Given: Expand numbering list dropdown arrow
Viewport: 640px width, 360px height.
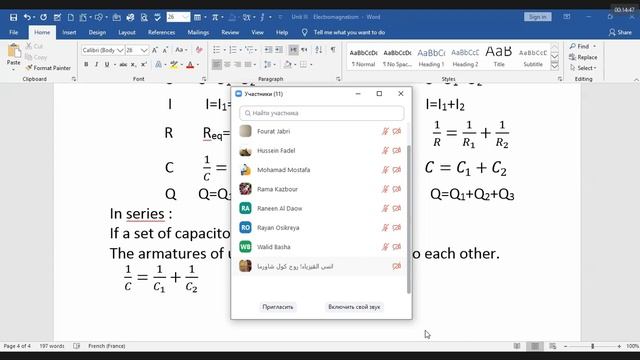Looking at the screenshot, I should 240,50.
